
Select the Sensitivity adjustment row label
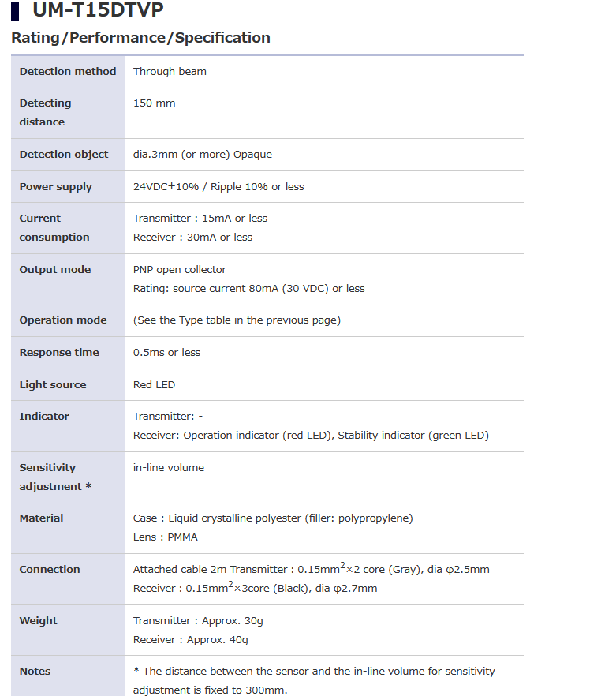[x=55, y=477]
